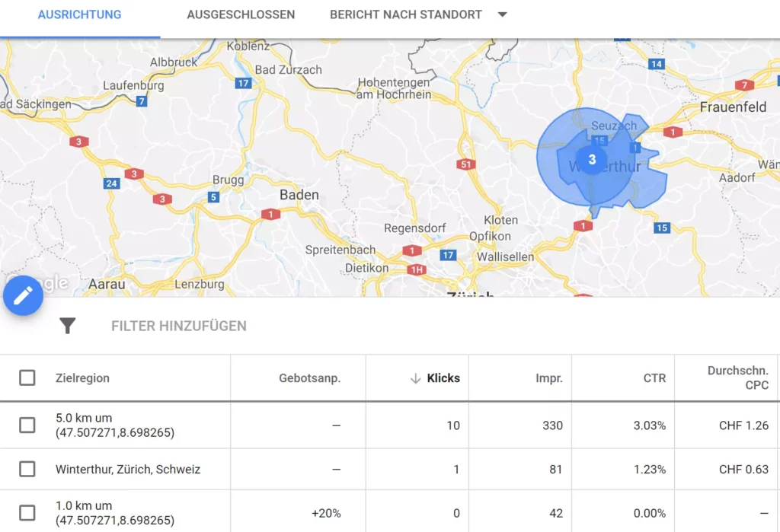Click the 81 impressions value

[x=556, y=470]
